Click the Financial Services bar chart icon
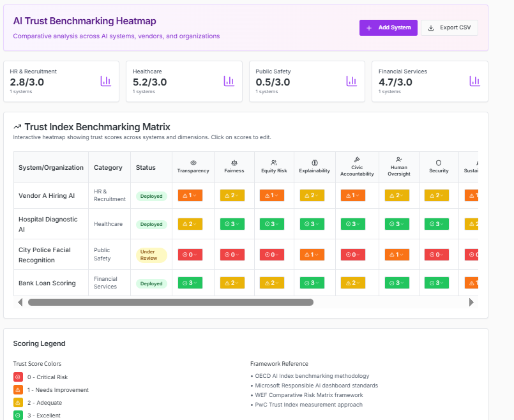The image size is (514, 420). coord(474,81)
